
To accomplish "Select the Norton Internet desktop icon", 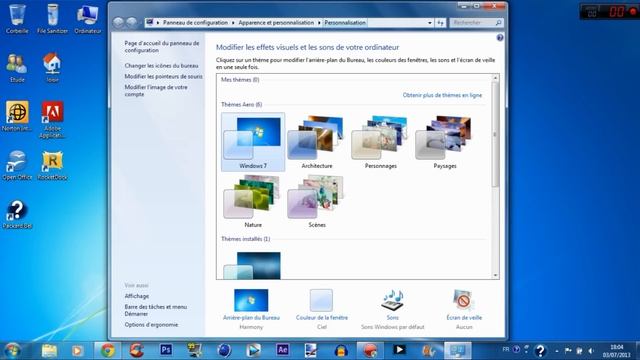I will coord(17,117).
